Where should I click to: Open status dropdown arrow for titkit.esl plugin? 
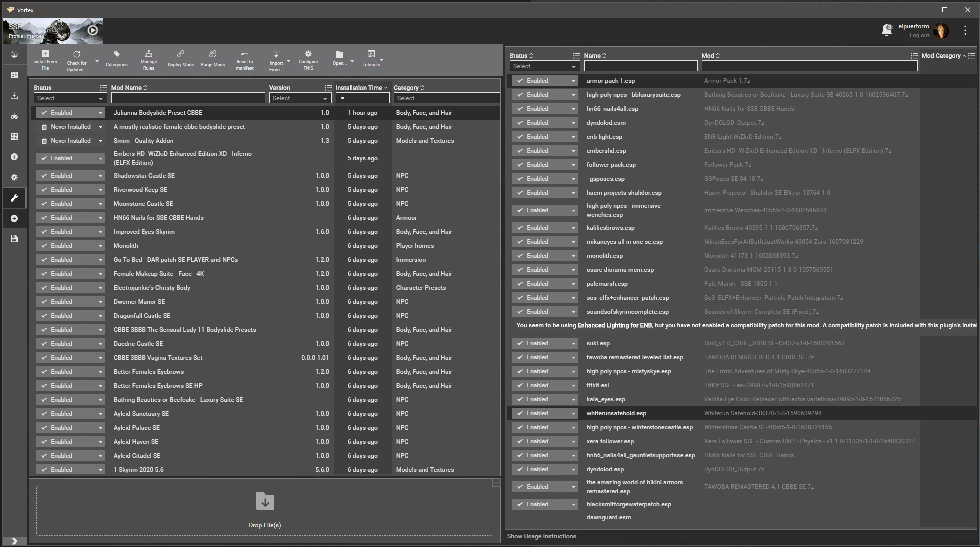(x=573, y=385)
